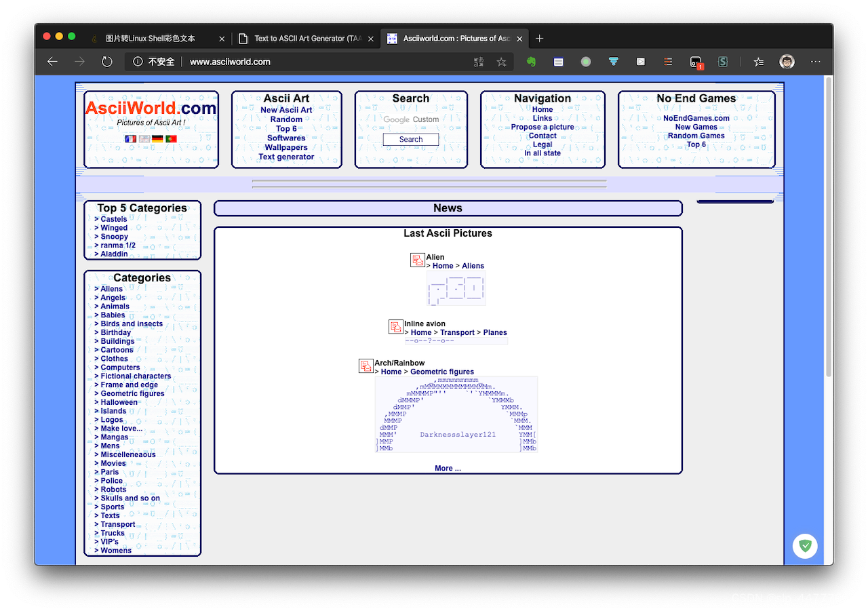Open Propose a picture link
Image resolution: width=868 pixels, height=611 pixels.
[x=542, y=127]
